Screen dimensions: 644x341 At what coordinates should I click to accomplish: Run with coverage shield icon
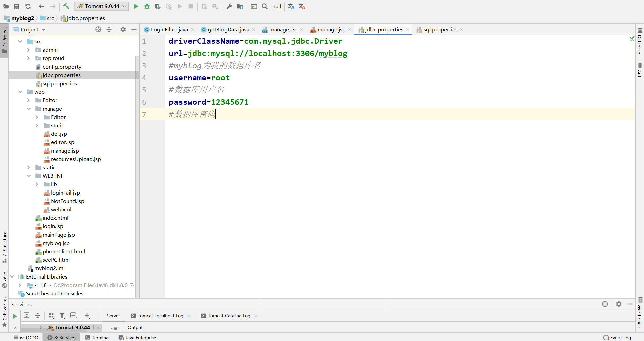click(157, 6)
